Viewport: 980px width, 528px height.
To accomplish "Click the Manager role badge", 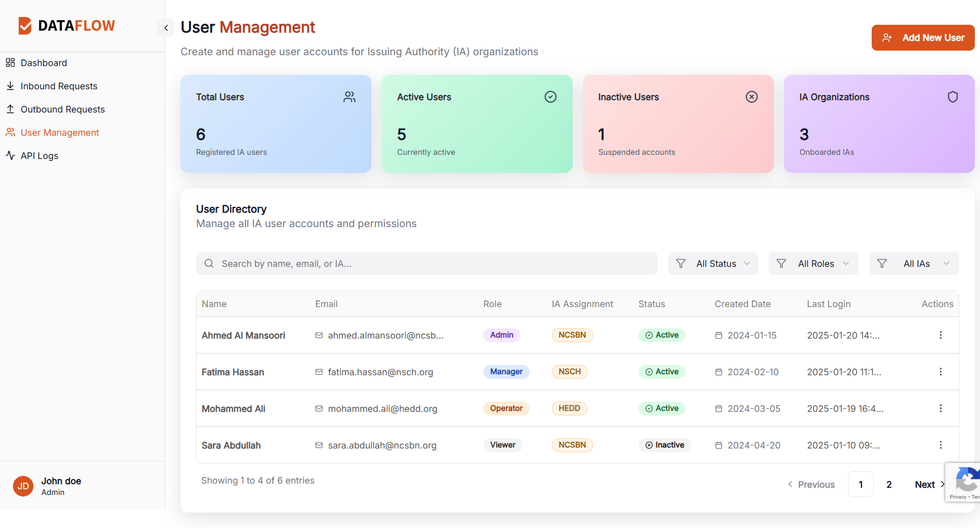I will pyautogui.click(x=506, y=372).
